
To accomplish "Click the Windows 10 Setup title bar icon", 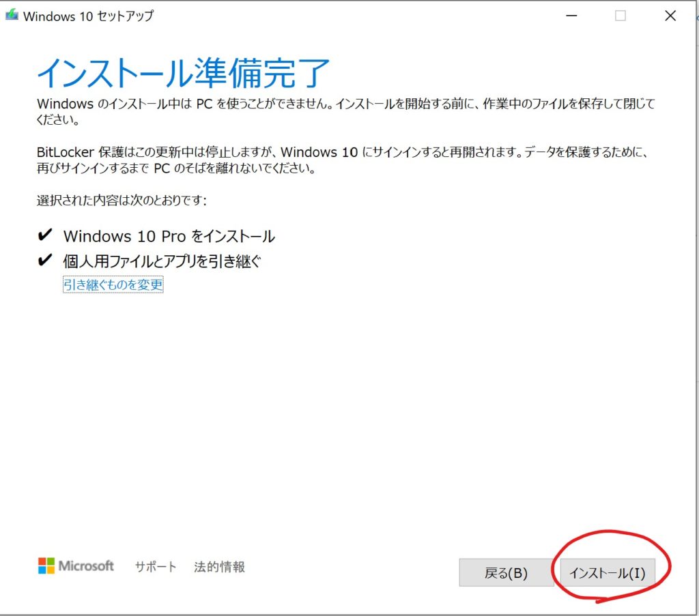I will point(12,16).
